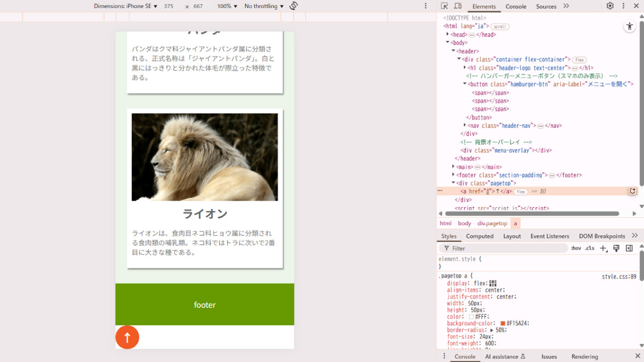The image size is (644, 362).
Task: Open style.css:89 source link
Action: (619, 277)
